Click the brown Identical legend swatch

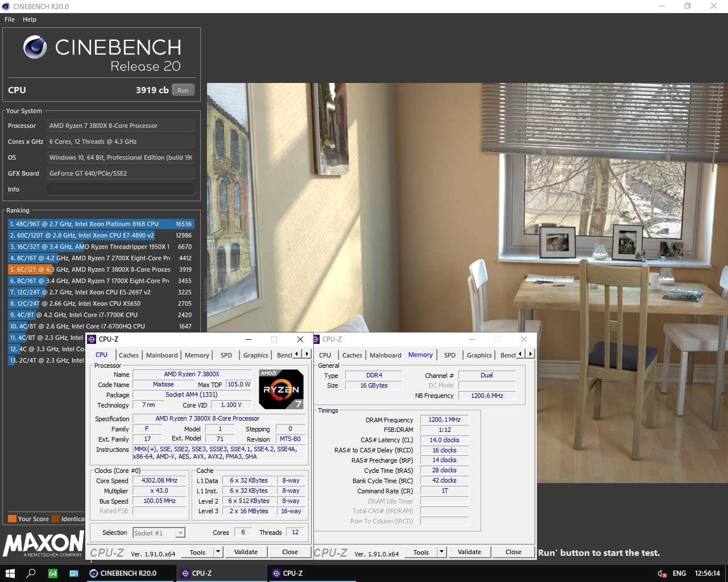pos(56,518)
